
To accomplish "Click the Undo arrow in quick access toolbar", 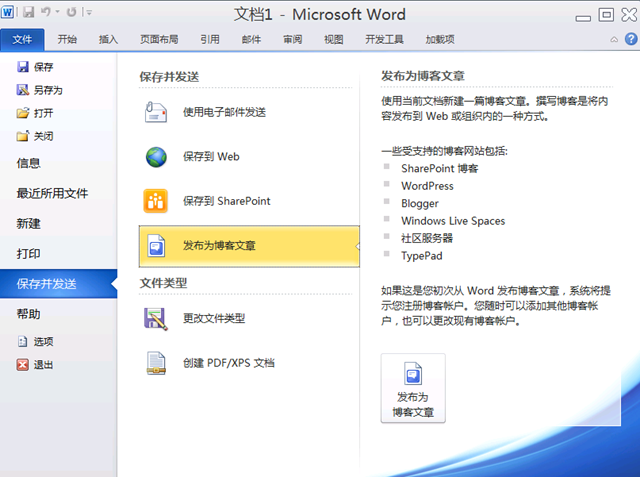I will (x=46, y=12).
